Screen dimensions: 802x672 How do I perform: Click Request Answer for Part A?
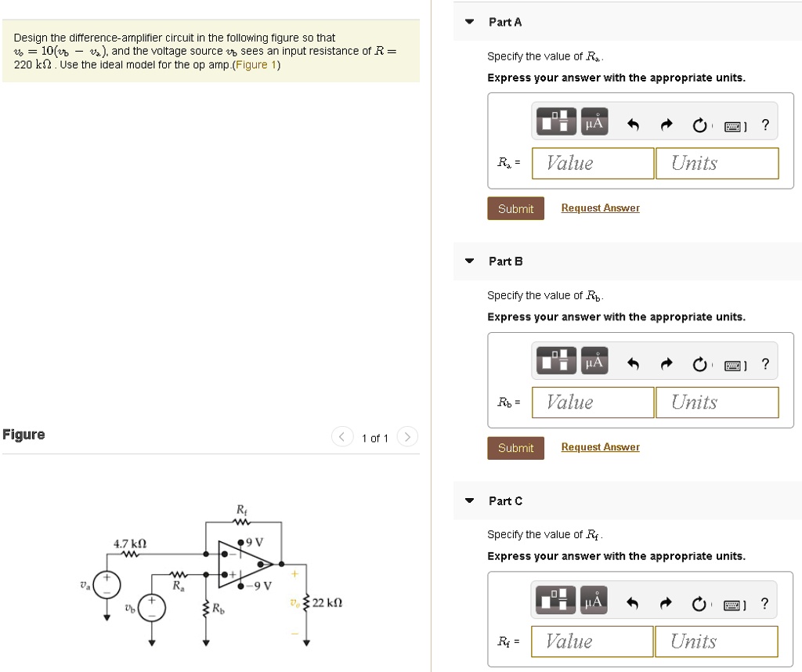coord(600,208)
